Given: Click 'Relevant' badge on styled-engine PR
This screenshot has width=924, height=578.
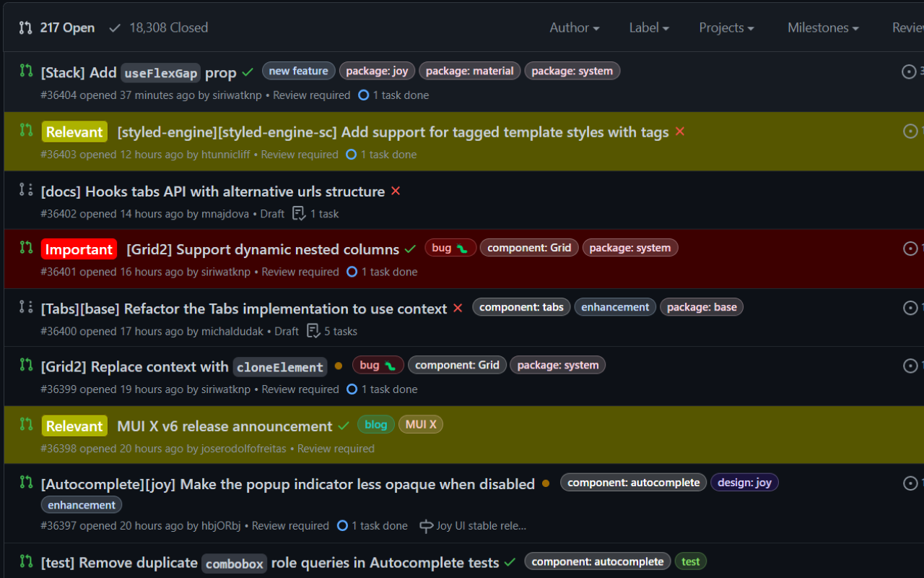Looking at the screenshot, I should 74,131.
